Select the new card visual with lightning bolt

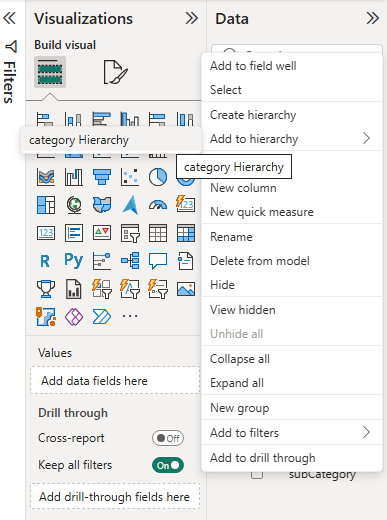(185, 203)
